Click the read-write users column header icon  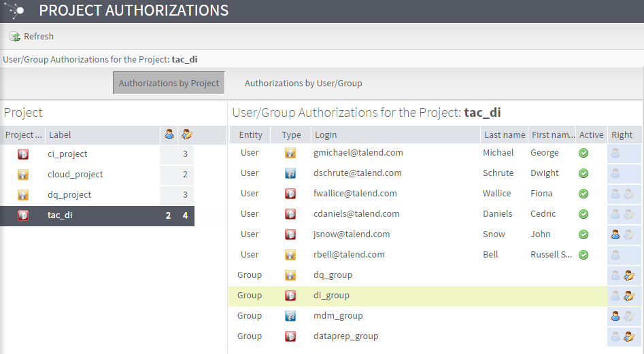click(x=186, y=135)
